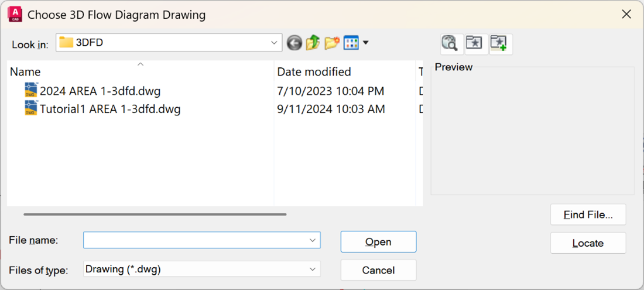Viewport: 644px width, 290px height.
Task: Create a new folder
Action: point(332,43)
